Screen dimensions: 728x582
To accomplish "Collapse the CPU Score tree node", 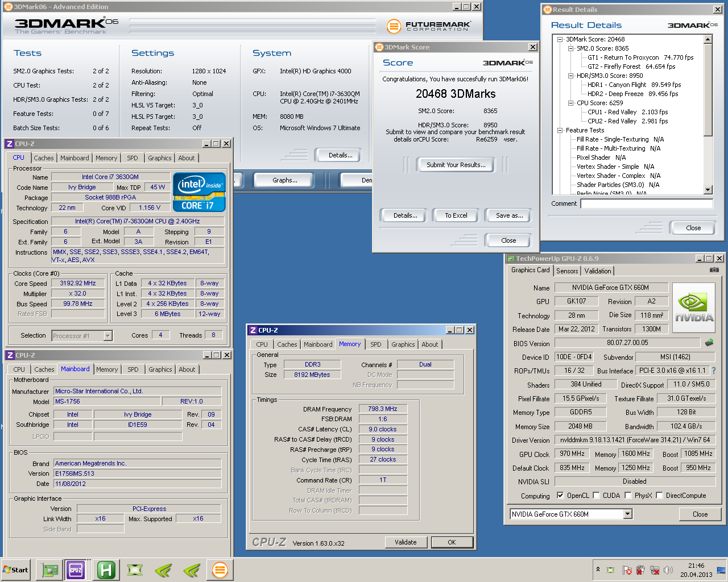I will [570, 103].
